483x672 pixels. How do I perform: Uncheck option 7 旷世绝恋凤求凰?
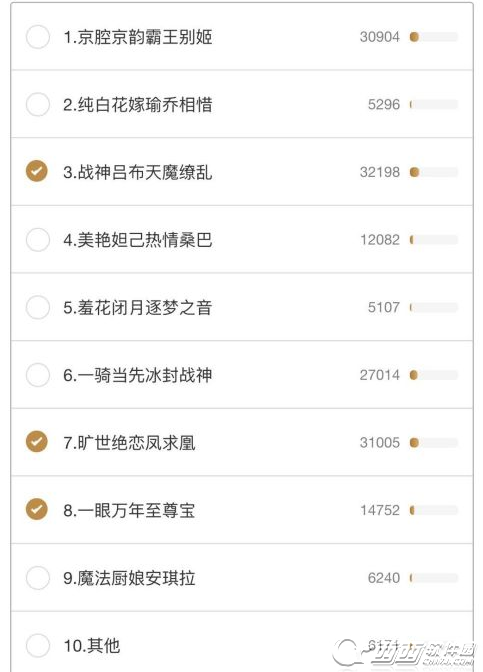[37, 441]
